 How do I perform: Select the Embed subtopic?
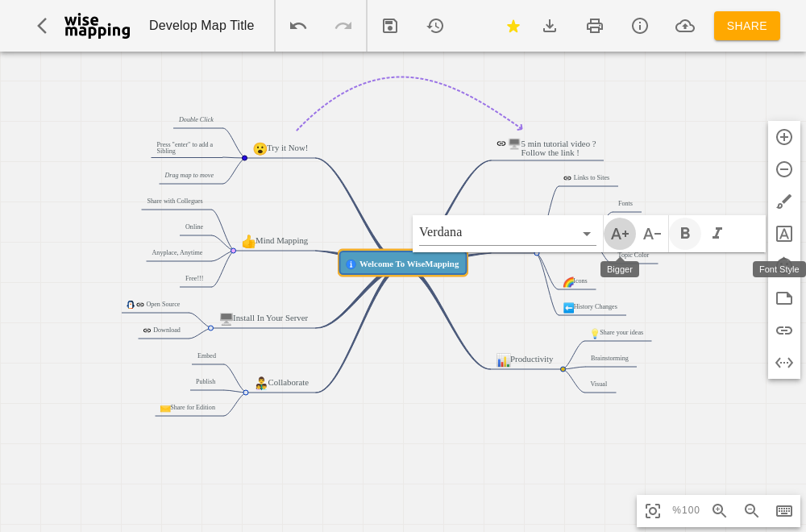click(206, 355)
